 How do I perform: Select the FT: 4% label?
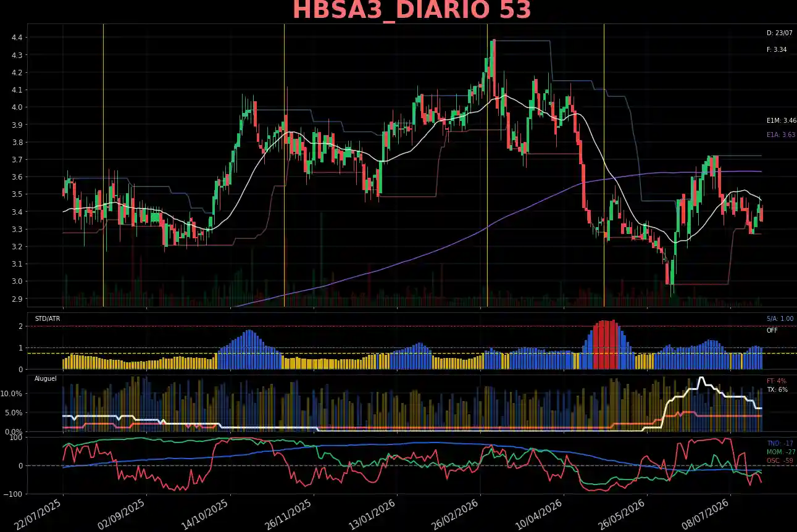click(x=777, y=381)
